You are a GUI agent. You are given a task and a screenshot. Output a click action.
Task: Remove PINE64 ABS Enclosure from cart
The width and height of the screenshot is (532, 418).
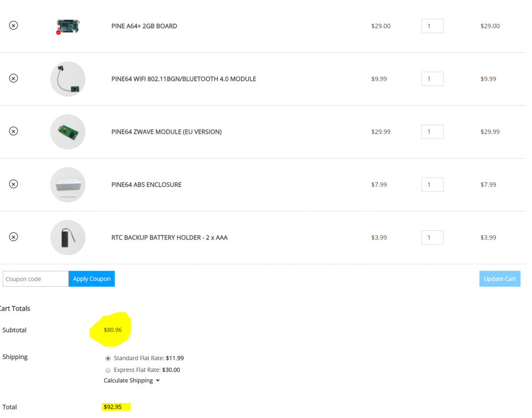pyautogui.click(x=14, y=184)
